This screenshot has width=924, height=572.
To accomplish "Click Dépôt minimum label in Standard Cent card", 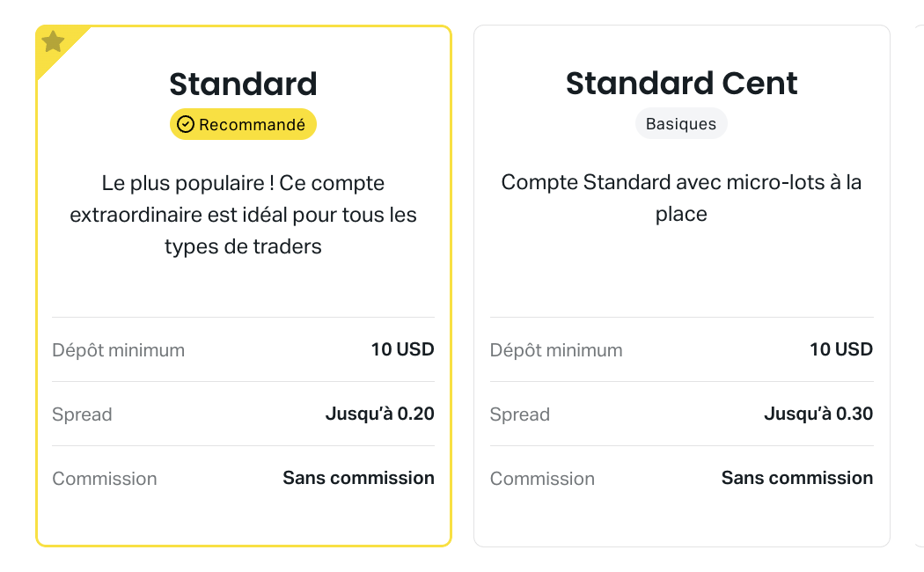I will (556, 350).
